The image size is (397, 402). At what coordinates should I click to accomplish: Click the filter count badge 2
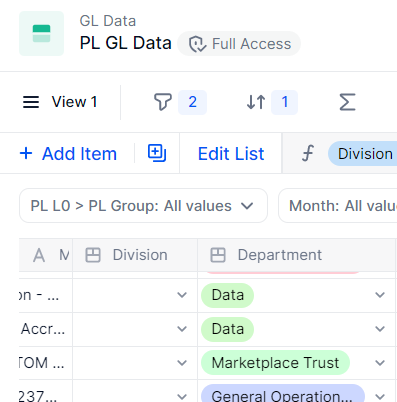click(x=192, y=102)
